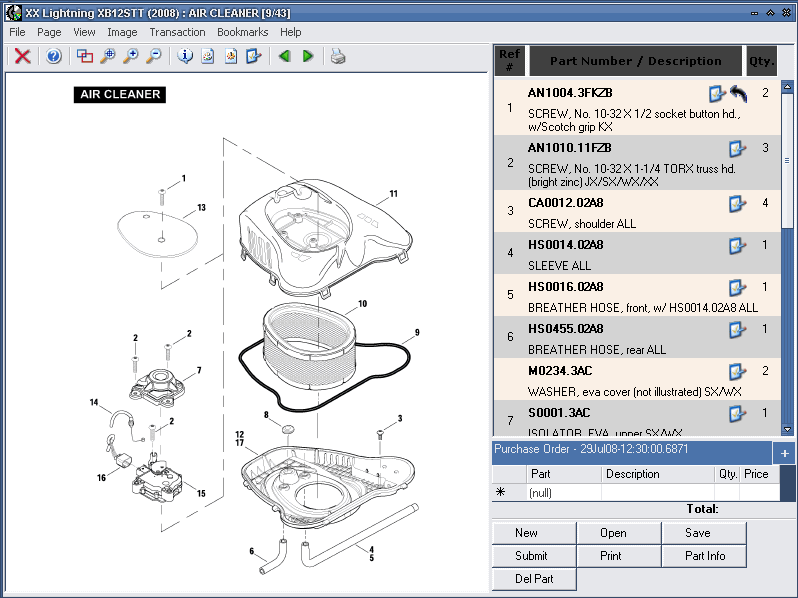Click the (null) Part cell in purchase order
Viewport: 798px width, 598px height.
click(x=563, y=492)
